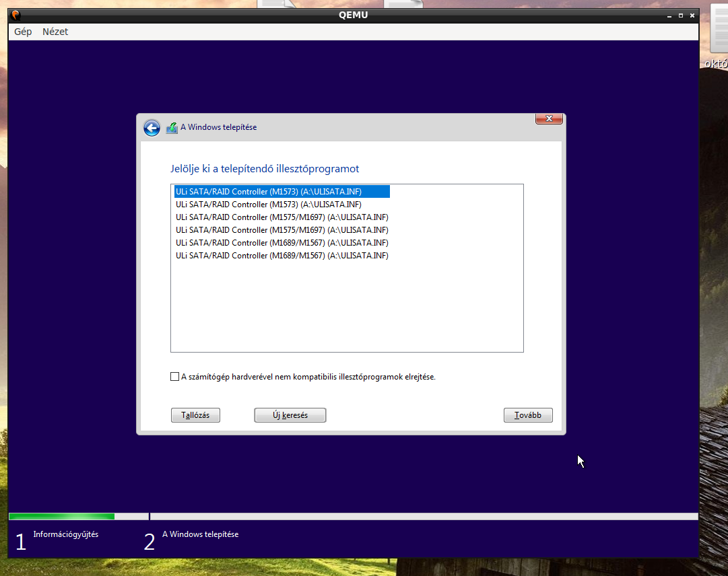Image resolution: width=728 pixels, height=576 pixels.
Task: Click the Tovább button
Action: 528,415
